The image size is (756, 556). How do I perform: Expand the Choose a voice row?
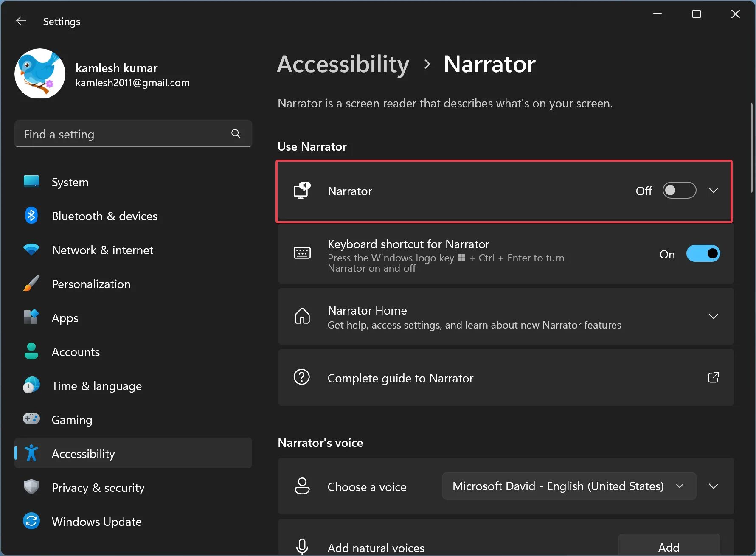point(714,486)
